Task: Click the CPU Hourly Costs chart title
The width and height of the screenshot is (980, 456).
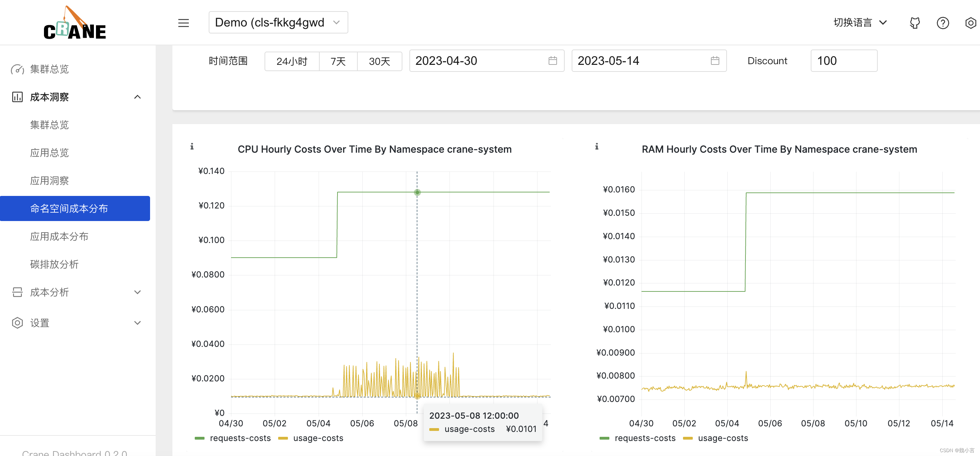Action: point(374,149)
